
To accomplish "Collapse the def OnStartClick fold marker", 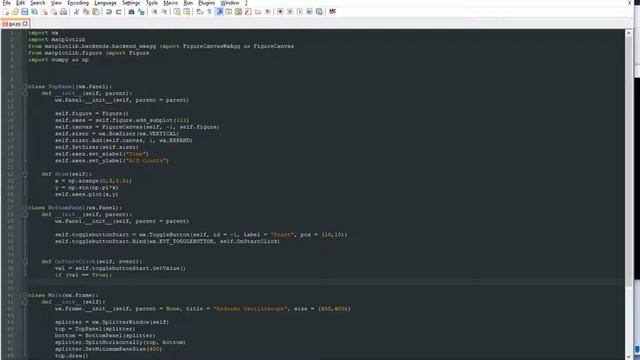I will pyautogui.click(x=25, y=261).
